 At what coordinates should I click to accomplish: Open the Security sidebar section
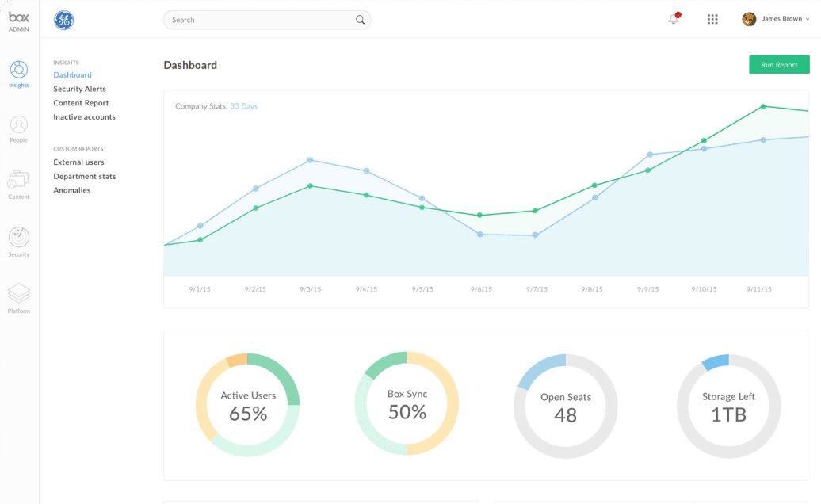tap(19, 242)
